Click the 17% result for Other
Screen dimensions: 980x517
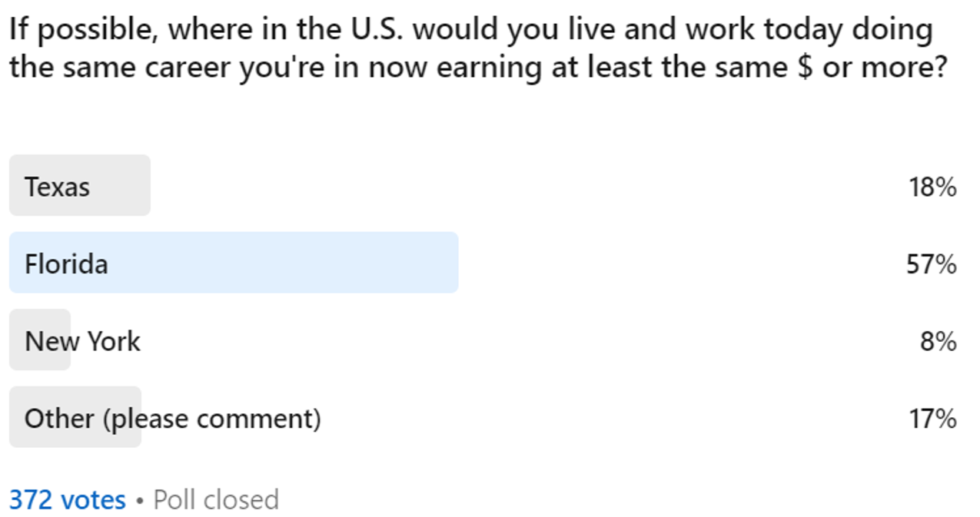tap(932, 419)
